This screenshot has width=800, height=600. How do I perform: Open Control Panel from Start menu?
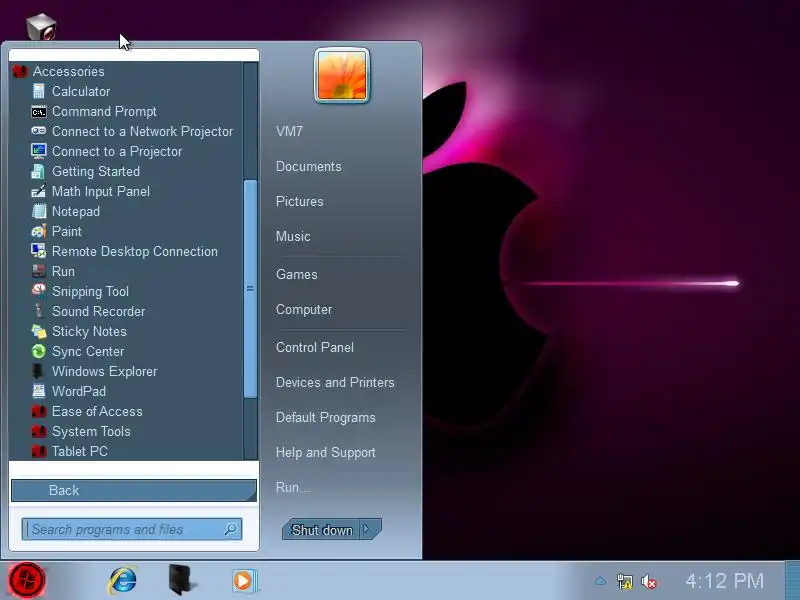coord(315,347)
